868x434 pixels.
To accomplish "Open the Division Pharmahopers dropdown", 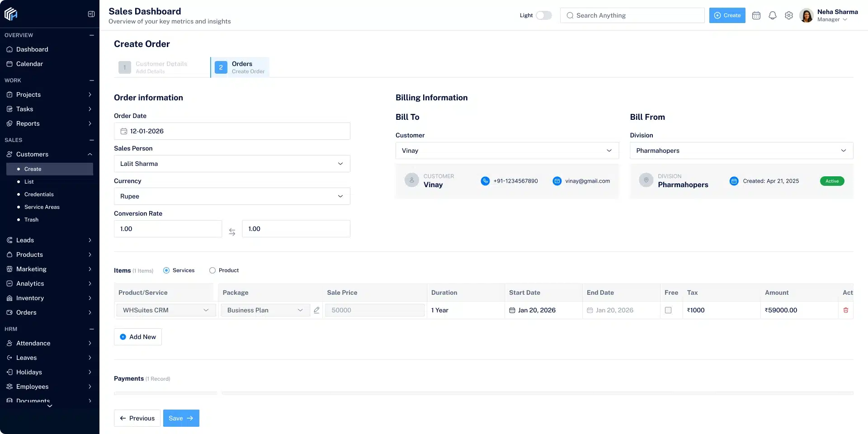I will pyautogui.click(x=741, y=151).
